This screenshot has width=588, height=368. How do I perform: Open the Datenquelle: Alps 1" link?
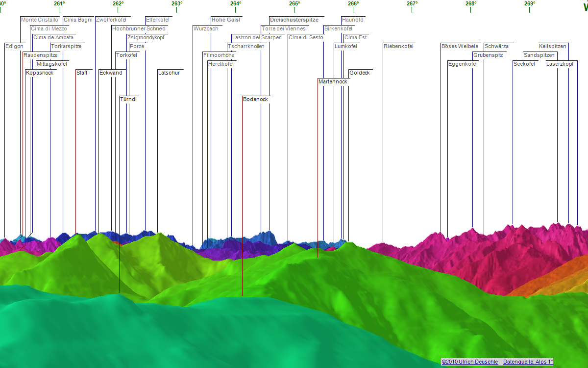(x=528, y=362)
